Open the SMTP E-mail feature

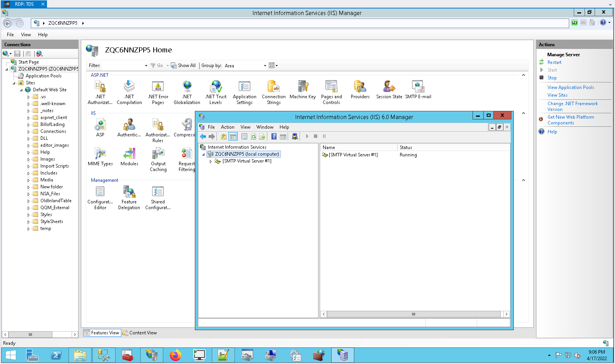418,90
